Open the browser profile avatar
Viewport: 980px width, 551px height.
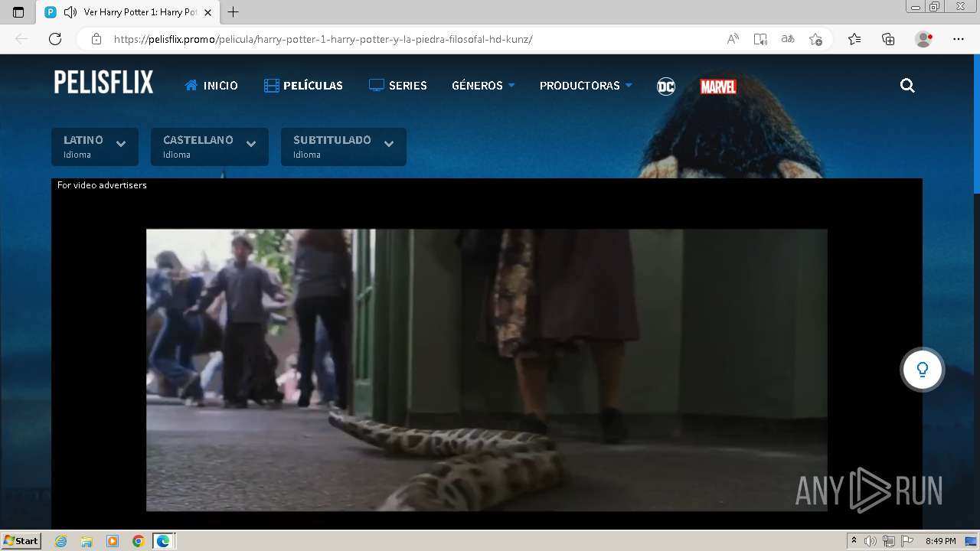click(x=923, y=39)
